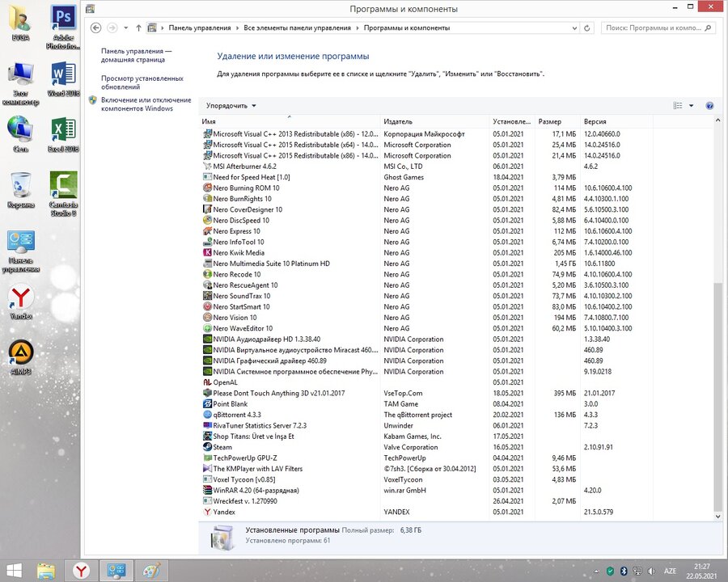Image resolution: width=728 pixels, height=582 pixels.
Task: Open the view options dropdown arrow
Action: click(692, 106)
